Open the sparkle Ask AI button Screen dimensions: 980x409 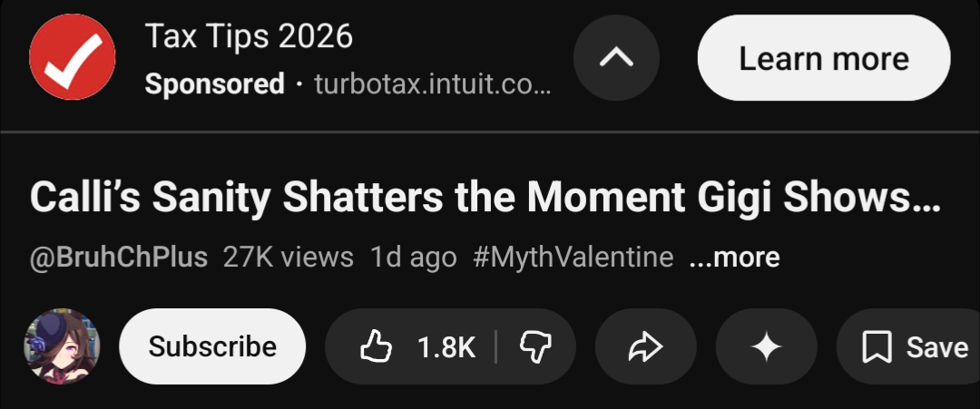tap(767, 346)
